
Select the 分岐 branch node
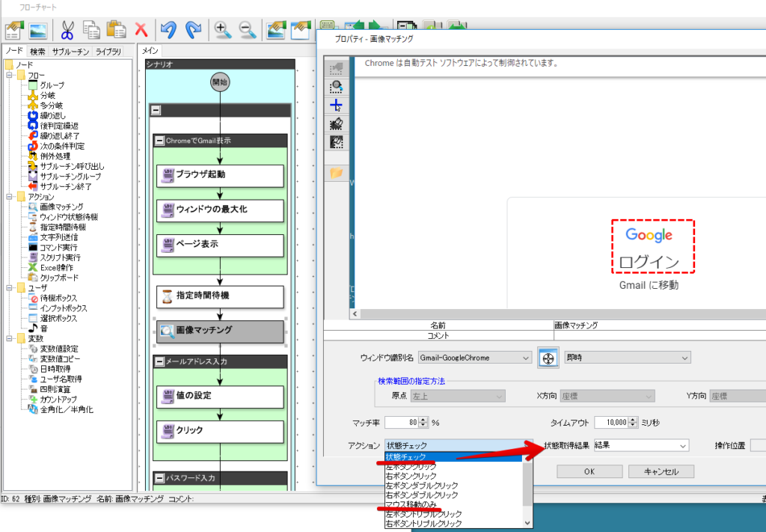(48, 95)
